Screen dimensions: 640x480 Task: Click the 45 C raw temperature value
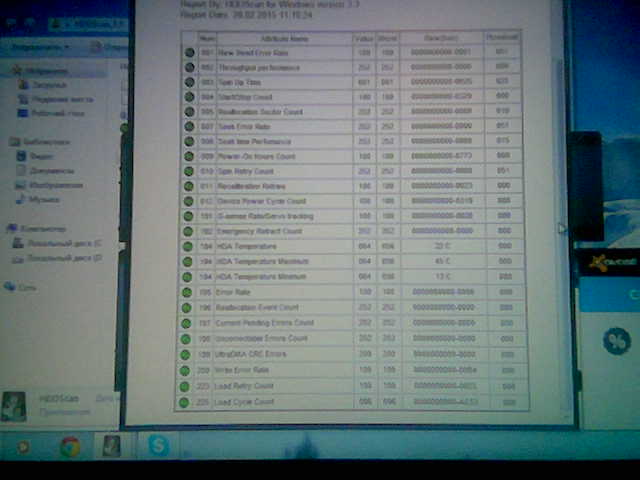tap(443, 261)
